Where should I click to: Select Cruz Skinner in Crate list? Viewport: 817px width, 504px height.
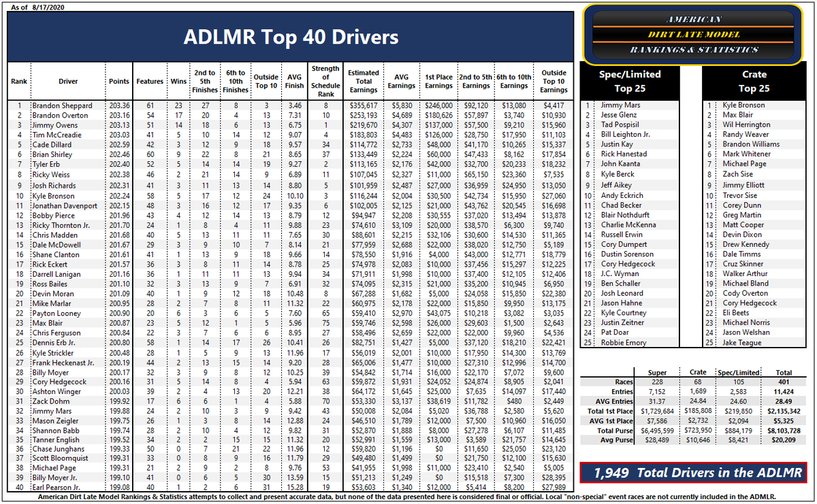[x=743, y=264]
